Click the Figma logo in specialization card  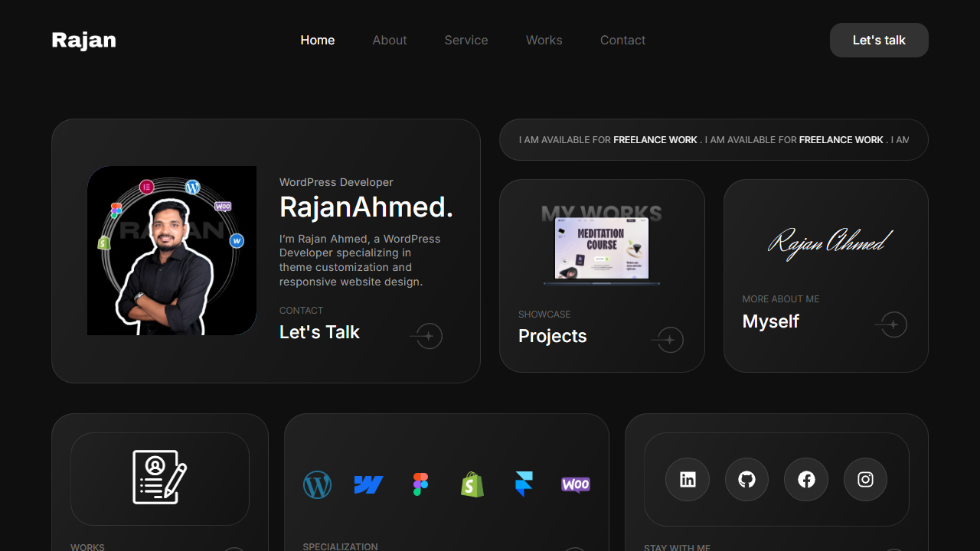click(420, 484)
